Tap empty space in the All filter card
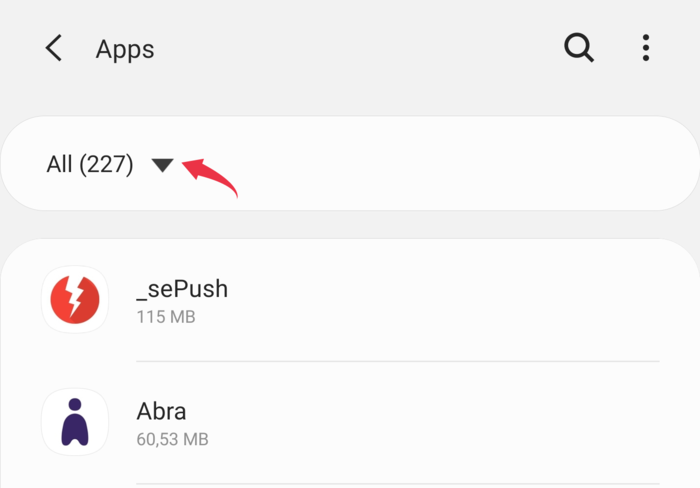 click(x=446, y=163)
